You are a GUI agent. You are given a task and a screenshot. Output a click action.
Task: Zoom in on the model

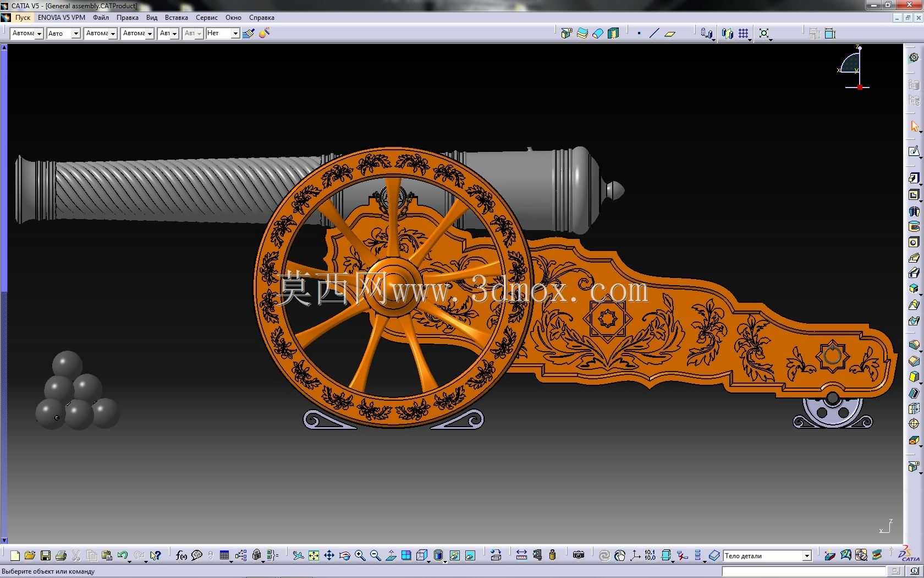pyautogui.click(x=360, y=555)
